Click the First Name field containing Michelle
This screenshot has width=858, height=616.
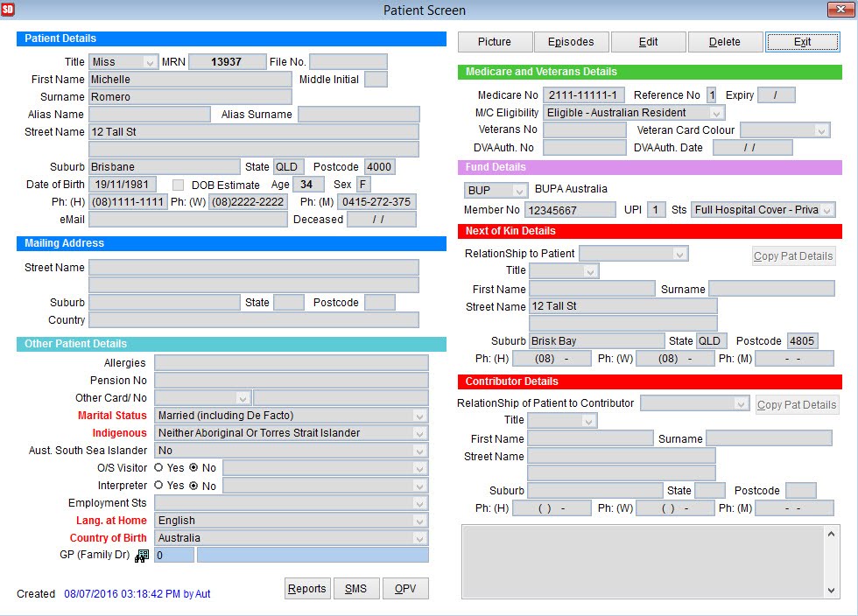[x=191, y=80]
